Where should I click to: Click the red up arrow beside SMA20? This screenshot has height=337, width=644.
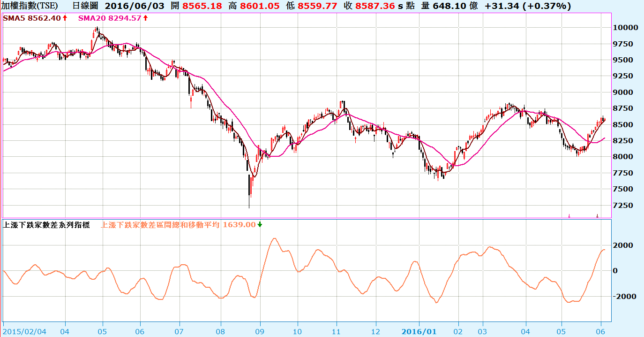coord(145,18)
